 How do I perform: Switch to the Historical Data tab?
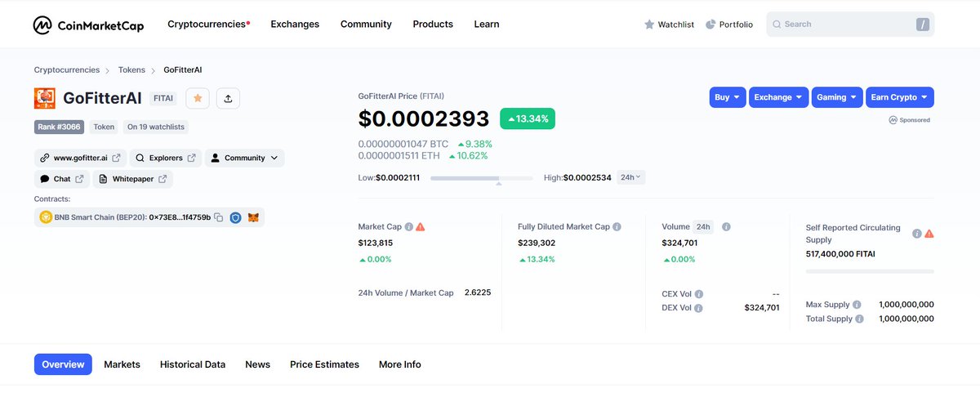[x=193, y=364]
